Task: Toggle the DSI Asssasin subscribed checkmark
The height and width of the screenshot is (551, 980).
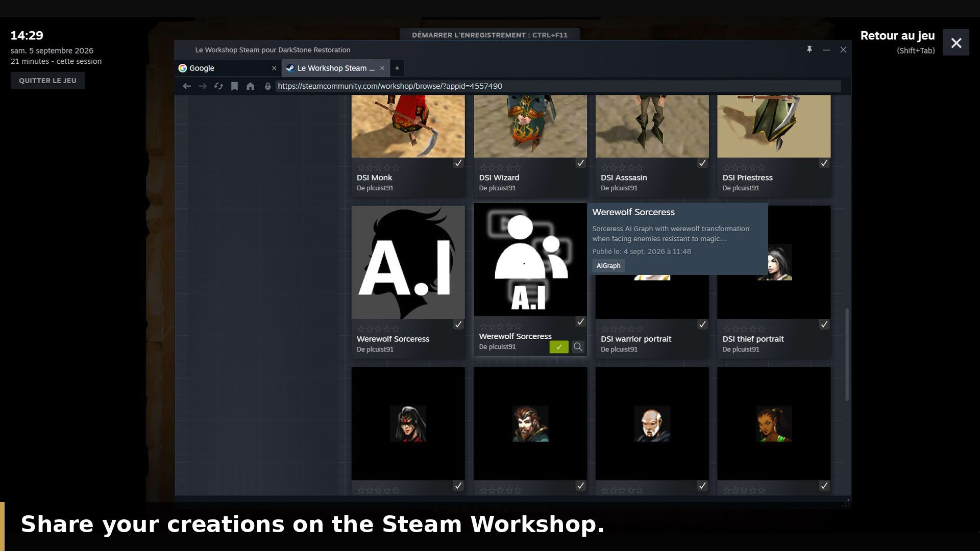Action: click(702, 163)
